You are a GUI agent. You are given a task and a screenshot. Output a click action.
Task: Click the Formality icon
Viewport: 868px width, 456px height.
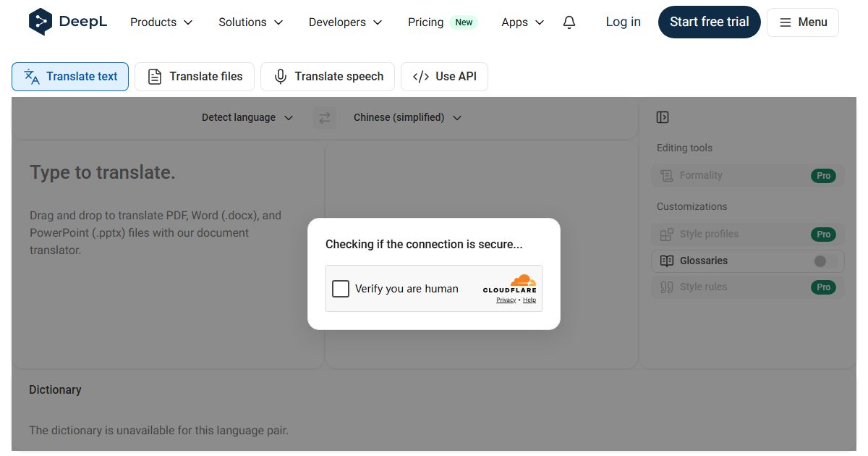(x=667, y=175)
